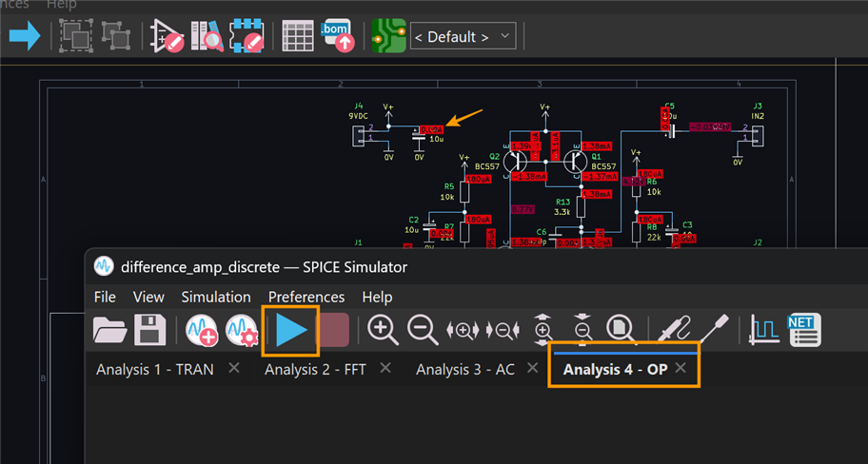Screen dimensions: 868x464
Task: Show the SPICE netlist via NET icon
Action: pyautogui.click(x=804, y=330)
